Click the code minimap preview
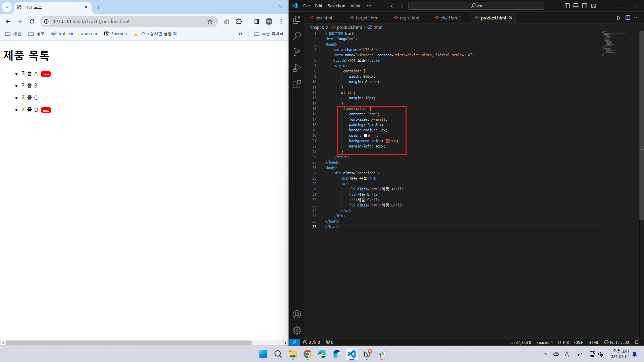This screenshot has width=644, height=362. 614,43
